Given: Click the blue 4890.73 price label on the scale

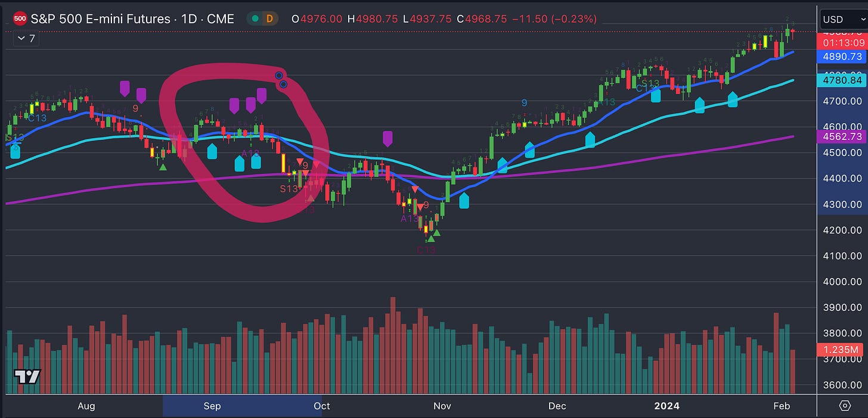Looking at the screenshot, I should [842, 57].
